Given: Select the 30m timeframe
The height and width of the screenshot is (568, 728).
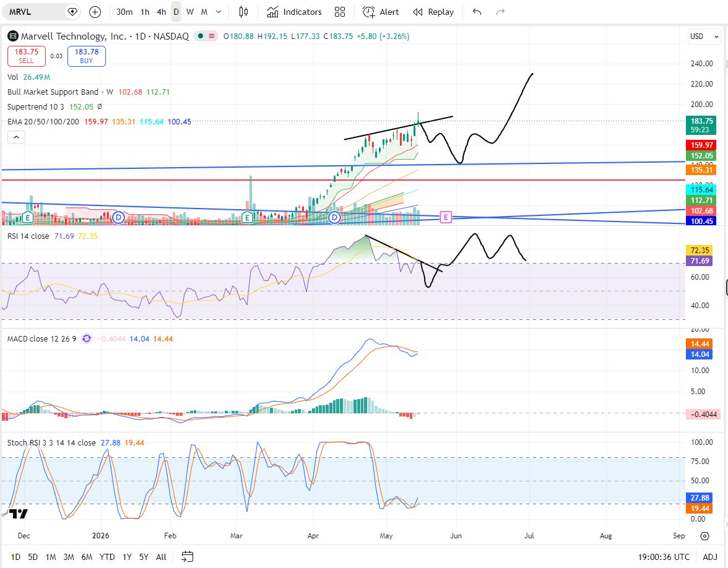Looking at the screenshot, I should click(124, 12).
